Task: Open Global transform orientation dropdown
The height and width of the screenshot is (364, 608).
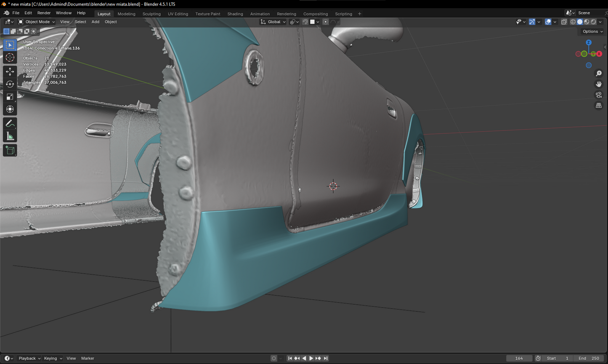Action: pos(273,22)
